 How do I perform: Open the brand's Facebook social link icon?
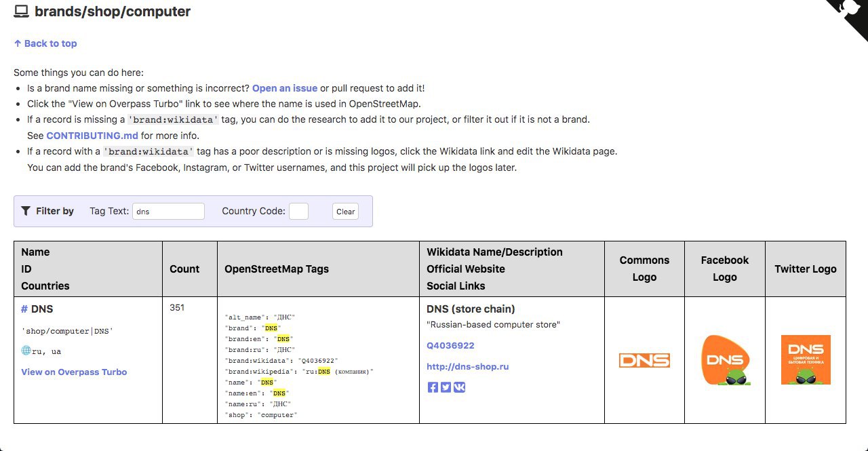[x=433, y=387]
